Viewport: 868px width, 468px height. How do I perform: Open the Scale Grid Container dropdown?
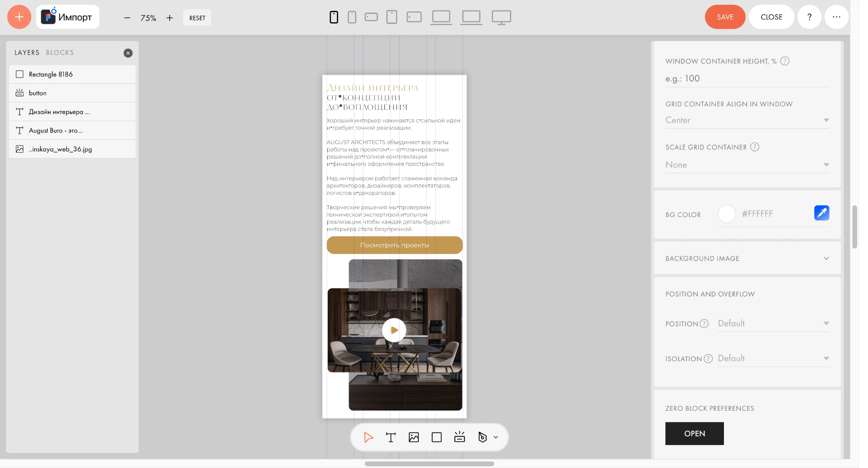[747, 165]
